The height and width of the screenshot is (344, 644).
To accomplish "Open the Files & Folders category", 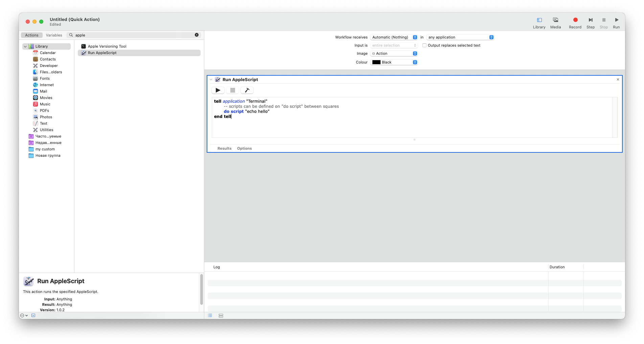I will [51, 72].
